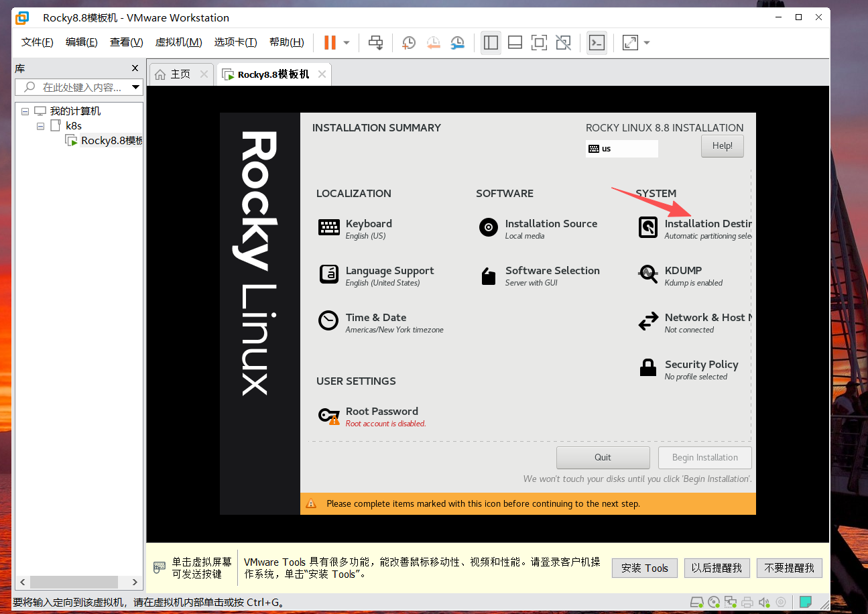Click the network adapter status icon
The image size is (868, 614).
[731, 602]
